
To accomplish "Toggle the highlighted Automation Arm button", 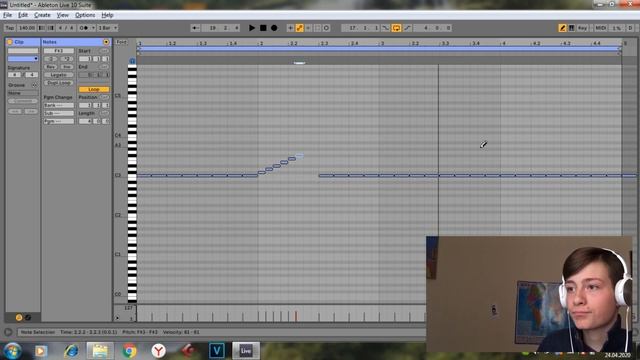I will (299, 28).
